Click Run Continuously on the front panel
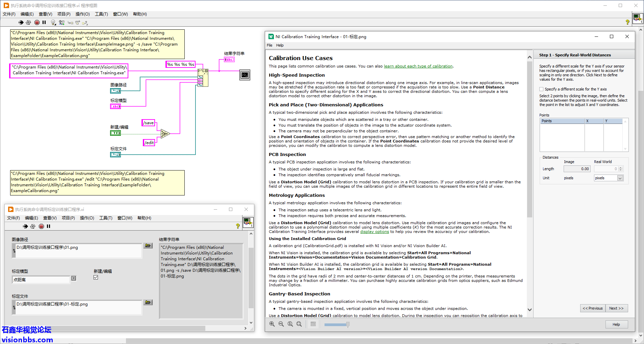This screenshot has height=344, width=644. point(33,227)
